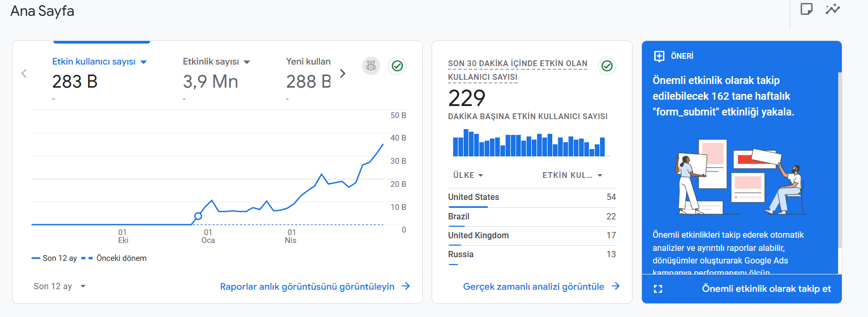Show next metrics with right chevron
Image resolution: width=868 pixels, height=317 pixels.
(342, 73)
